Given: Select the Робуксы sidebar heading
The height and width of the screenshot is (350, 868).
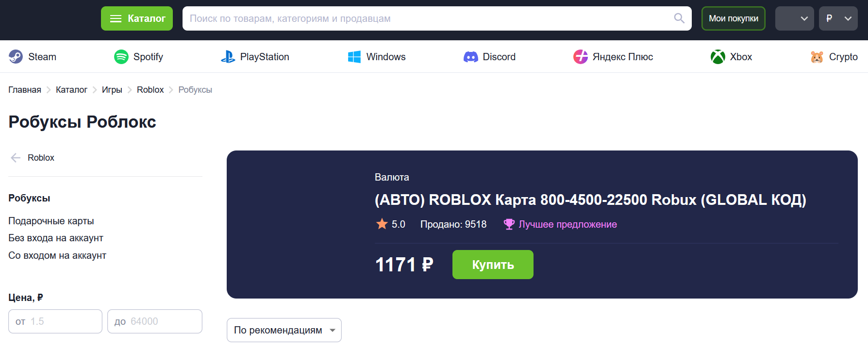Looking at the screenshot, I should click(x=29, y=198).
